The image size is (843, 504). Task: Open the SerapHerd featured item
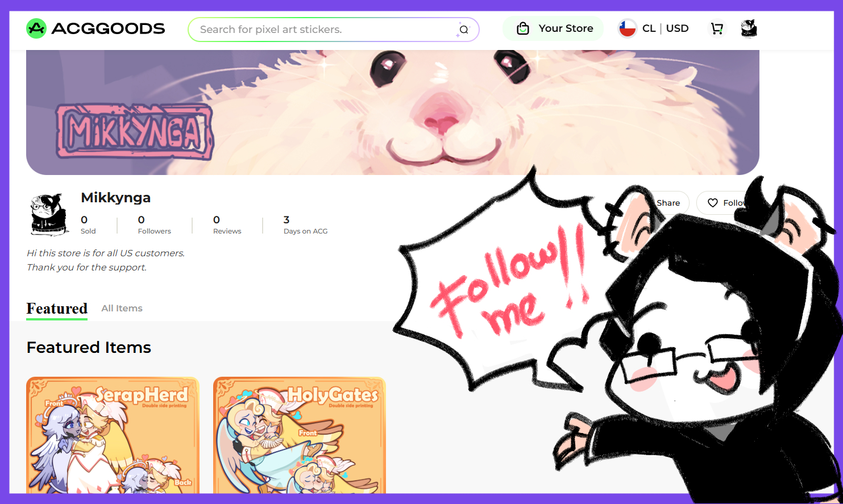tap(113, 435)
